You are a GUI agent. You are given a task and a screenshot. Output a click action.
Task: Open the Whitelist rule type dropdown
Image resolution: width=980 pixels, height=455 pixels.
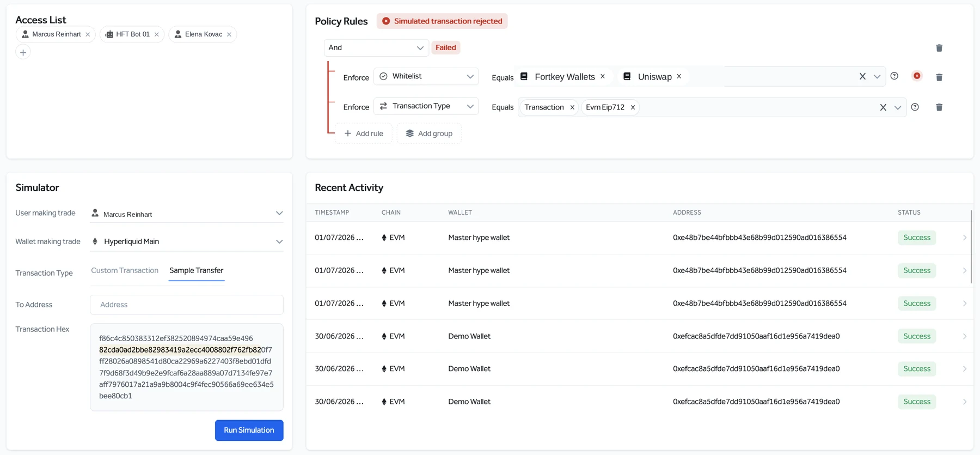tap(426, 76)
